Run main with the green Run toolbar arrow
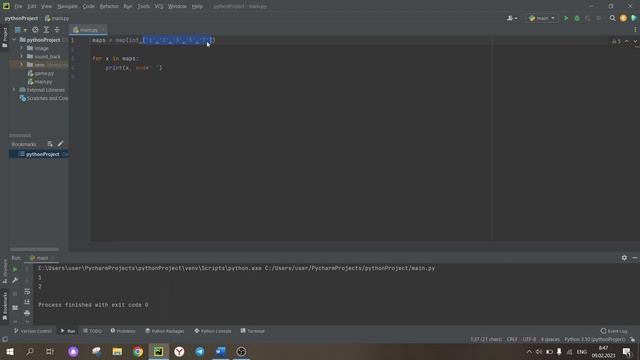 tap(566, 18)
